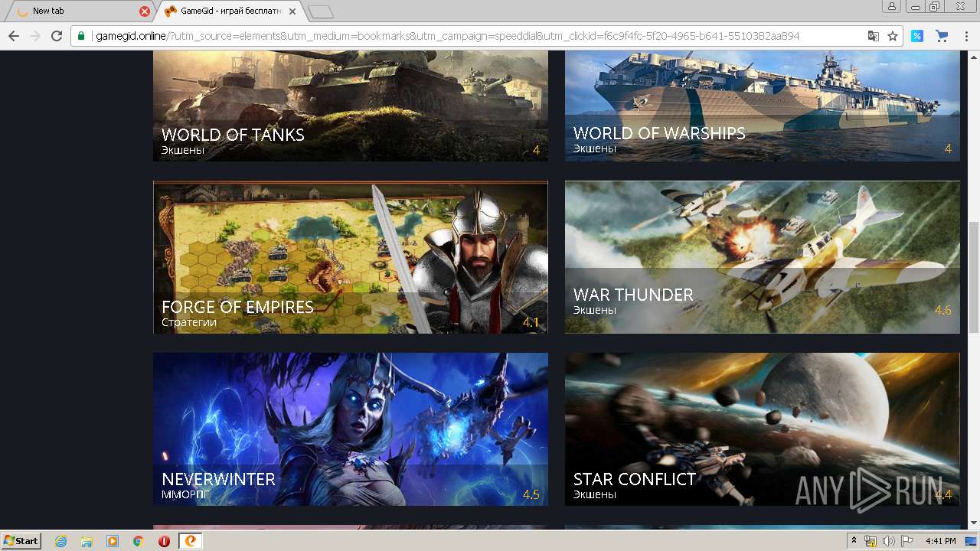Click the 4:41 PM system clock
980x551 pixels.
click(940, 541)
